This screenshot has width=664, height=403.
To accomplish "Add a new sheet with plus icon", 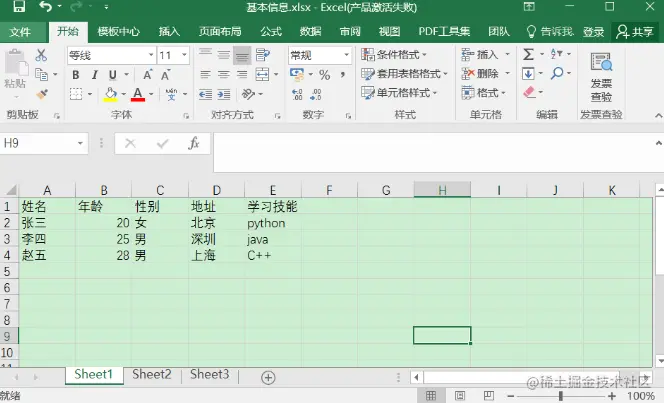I will pyautogui.click(x=268, y=377).
